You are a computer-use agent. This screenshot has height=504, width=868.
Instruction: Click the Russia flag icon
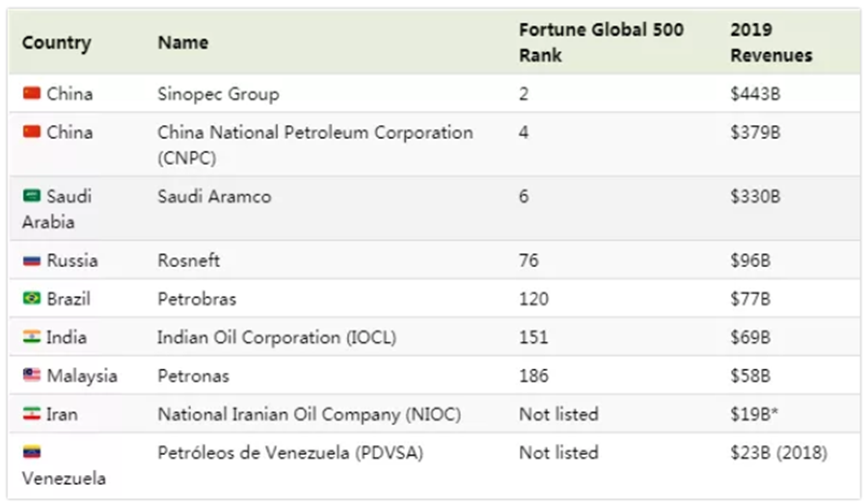[32, 259]
